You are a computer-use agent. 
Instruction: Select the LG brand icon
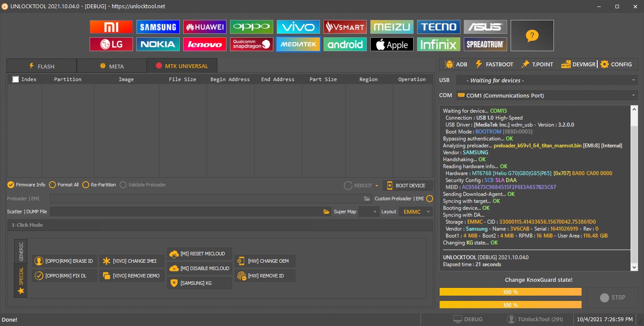pos(111,44)
